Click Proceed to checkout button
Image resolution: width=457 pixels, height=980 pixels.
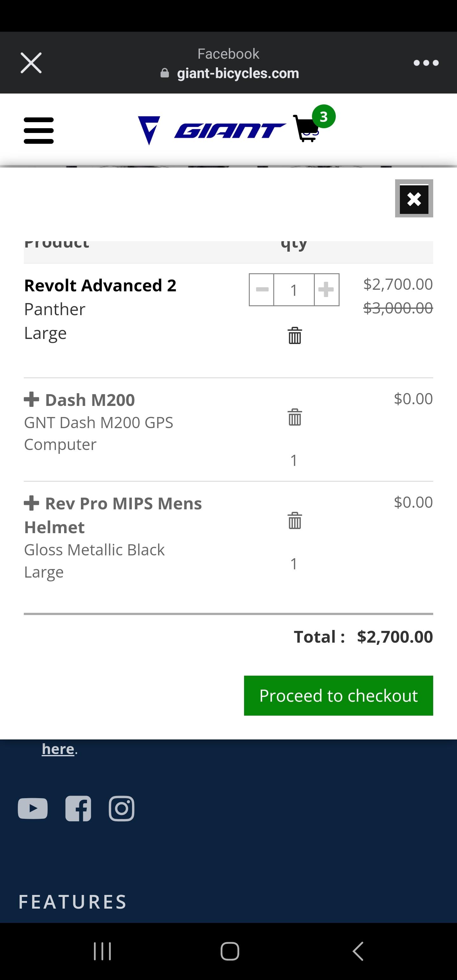(x=338, y=695)
